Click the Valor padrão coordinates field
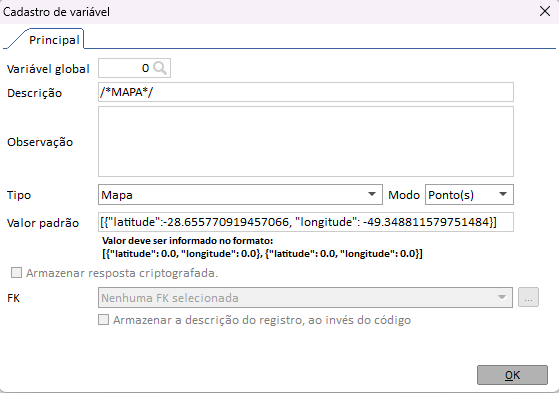 point(306,222)
